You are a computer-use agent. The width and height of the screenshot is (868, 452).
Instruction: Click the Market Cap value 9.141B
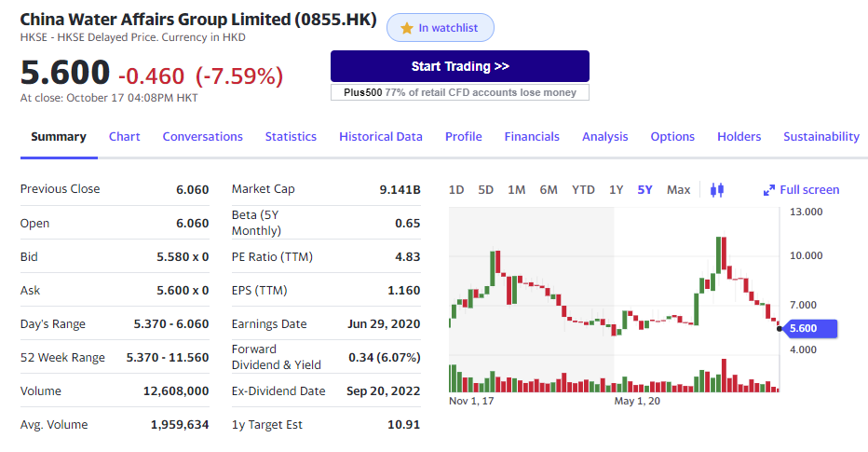[x=400, y=189]
